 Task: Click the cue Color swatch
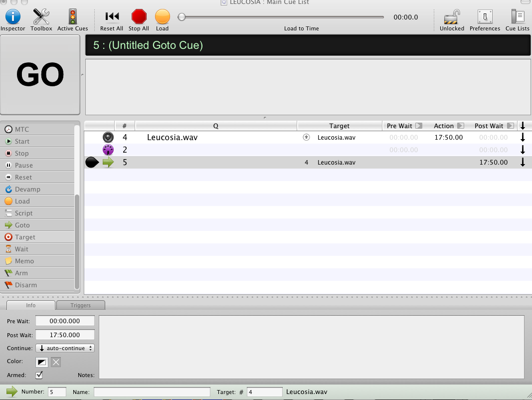[41, 362]
